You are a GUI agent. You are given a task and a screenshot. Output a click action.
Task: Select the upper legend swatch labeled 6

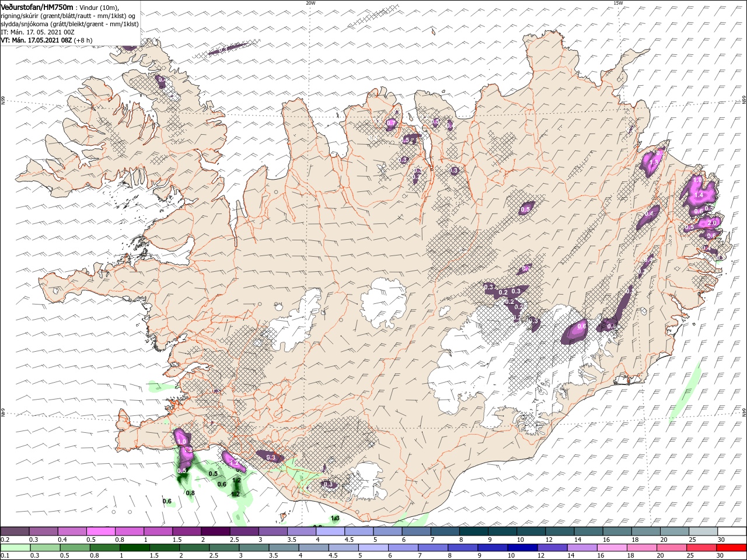point(416,531)
